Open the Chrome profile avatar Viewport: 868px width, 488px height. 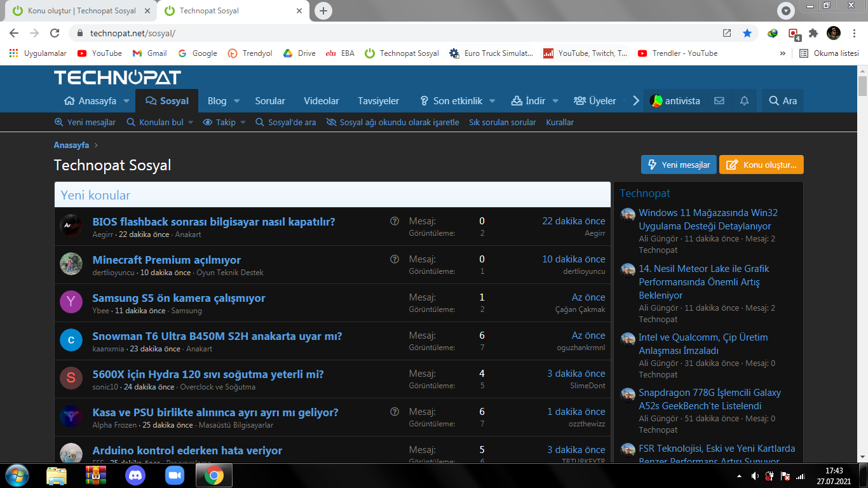(834, 33)
